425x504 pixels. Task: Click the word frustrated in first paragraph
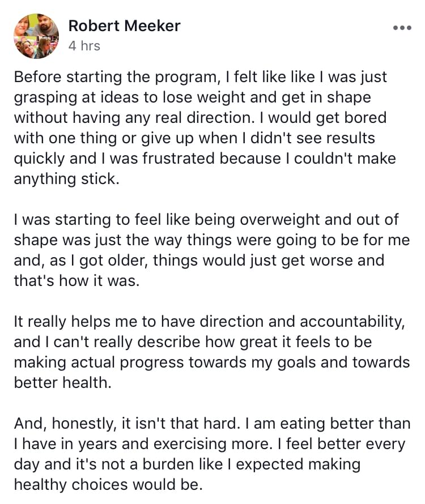[178, 159]
